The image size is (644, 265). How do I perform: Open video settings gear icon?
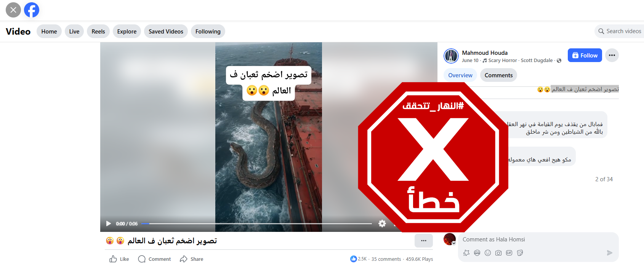click(x=382, y=223)
